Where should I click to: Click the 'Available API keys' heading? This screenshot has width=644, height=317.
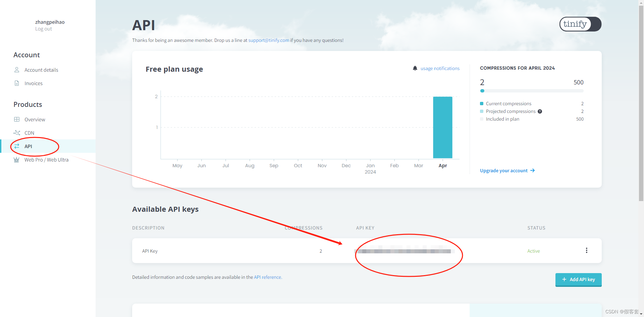coord(165,209)
